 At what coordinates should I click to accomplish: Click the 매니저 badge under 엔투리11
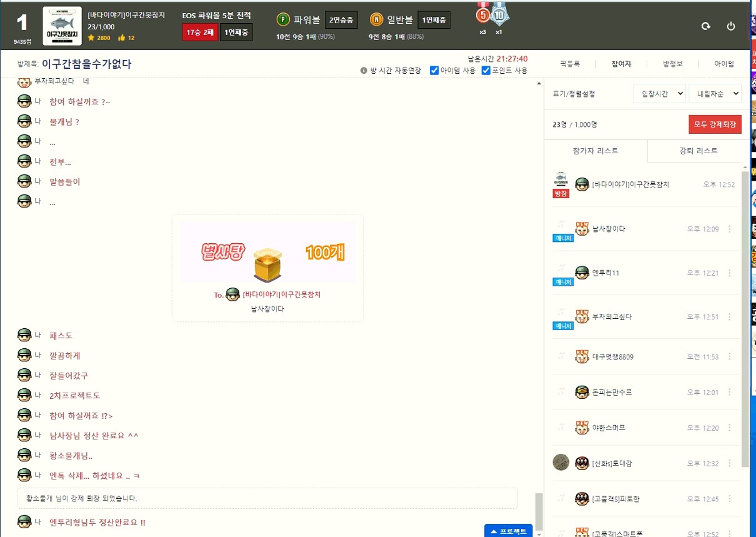tap(563, 282)
